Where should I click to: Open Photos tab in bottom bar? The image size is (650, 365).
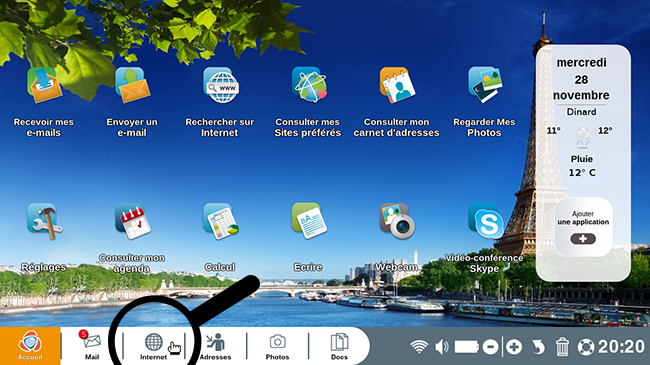pos(277,346)
